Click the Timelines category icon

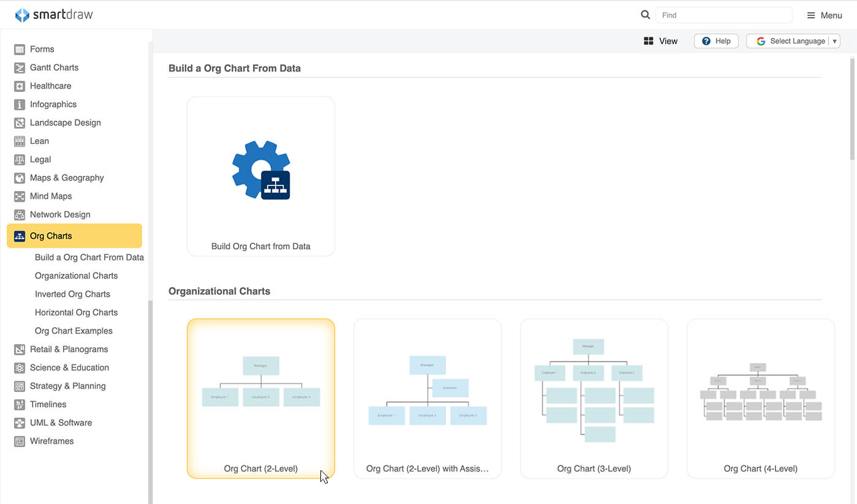[x=20, y=404]
